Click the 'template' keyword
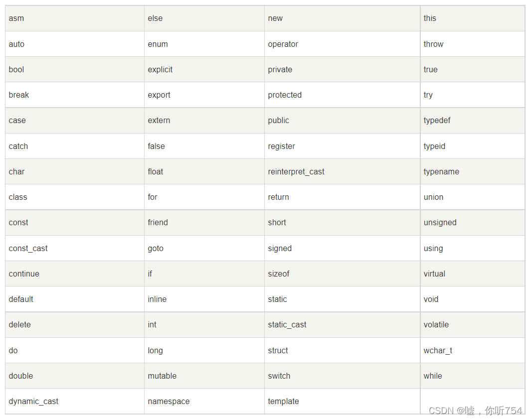 point(283,401)
